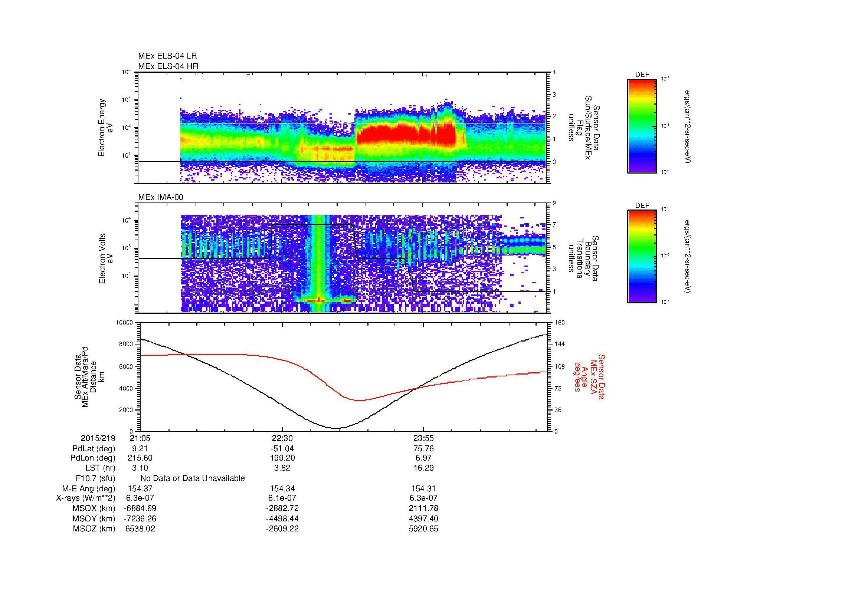This screenshot has width=868, height=613.
Task: Click LST value 16.29
Action: point(423,468)
